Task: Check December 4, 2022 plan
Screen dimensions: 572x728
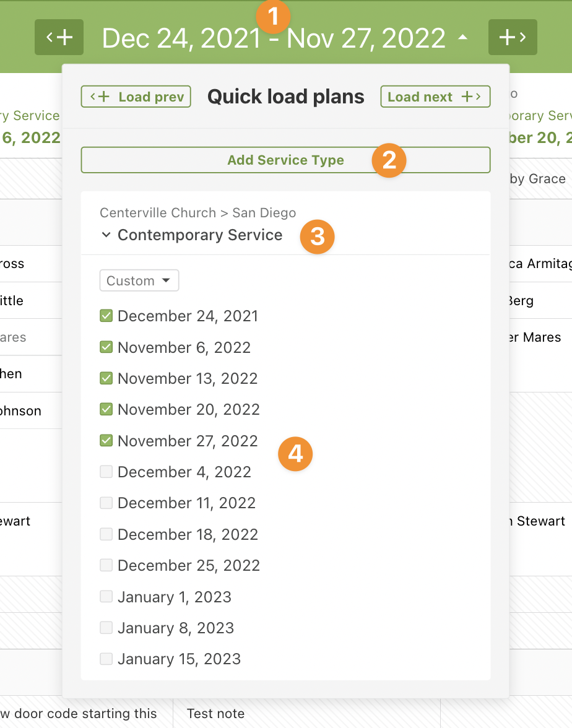Action: [x=106, y=472]
